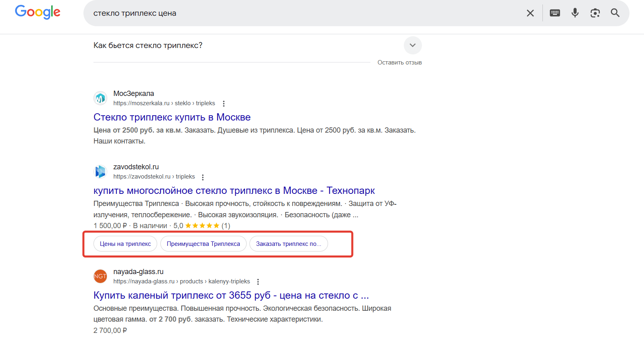
Task: Click the Google logo
Action: (x=37, y=12)
